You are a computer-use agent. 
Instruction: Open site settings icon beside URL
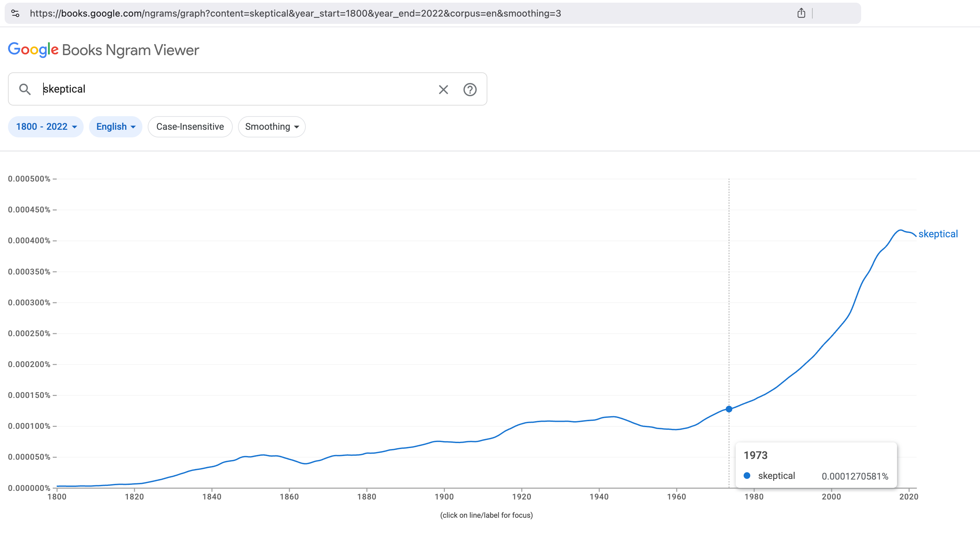(15, 13)
